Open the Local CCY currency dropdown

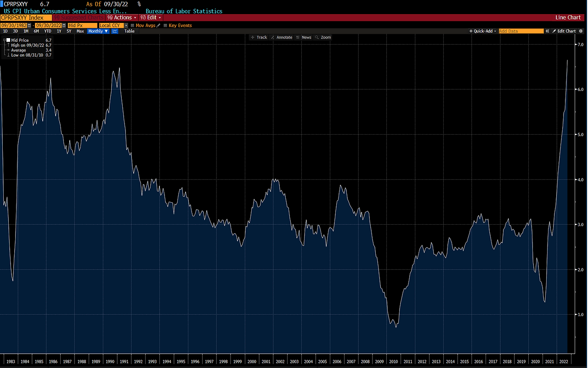click(x=126, y=25)
